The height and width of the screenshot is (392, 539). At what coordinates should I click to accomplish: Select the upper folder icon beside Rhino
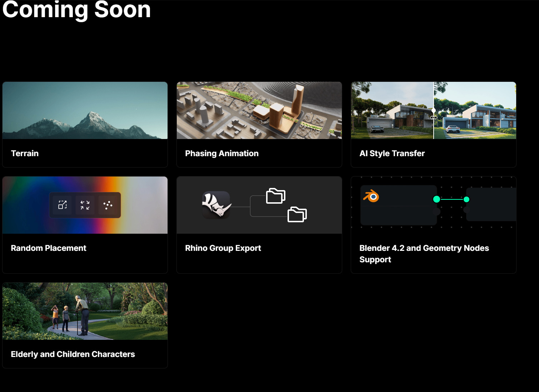coord(275,196)
